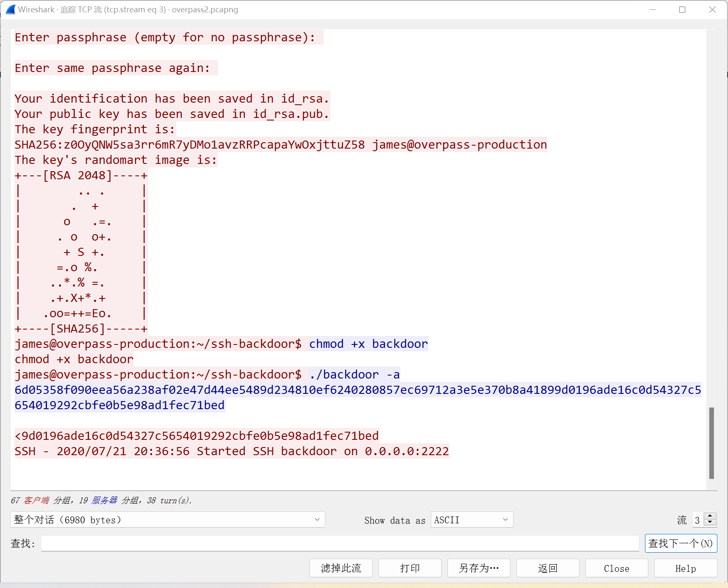Increase the stream number with the up arrow
The image size is (728, 588).
tap(710, 516)
